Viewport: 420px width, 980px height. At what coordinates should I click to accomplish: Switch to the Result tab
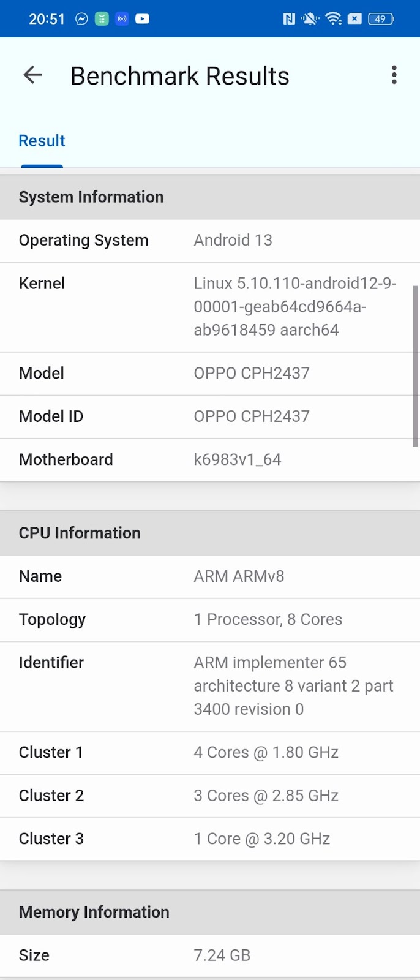click(x=42, y=141)
